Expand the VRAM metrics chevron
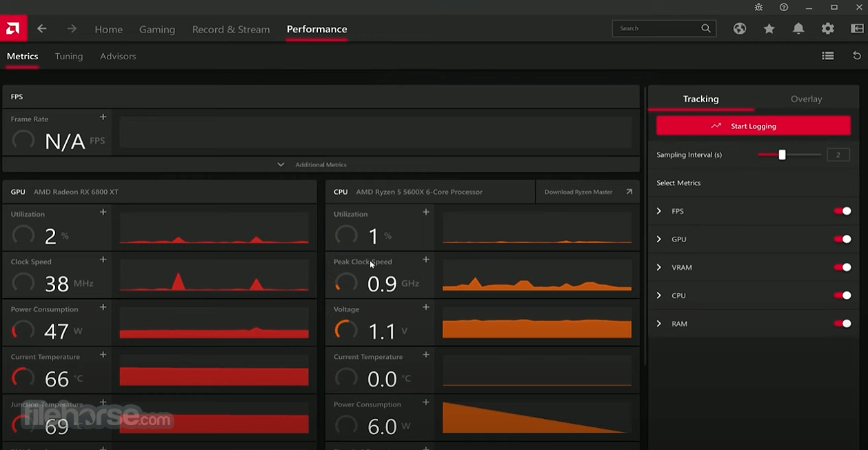 [x=659, y=267]
